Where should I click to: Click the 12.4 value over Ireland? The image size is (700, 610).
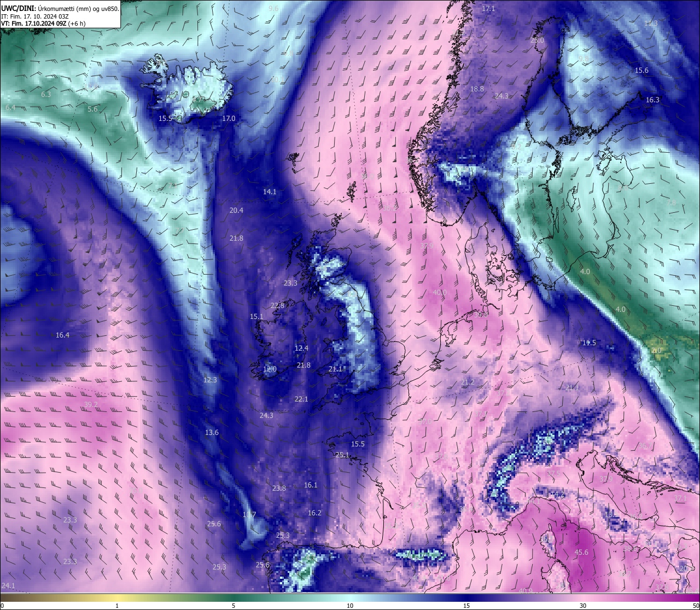coord(301,348)
